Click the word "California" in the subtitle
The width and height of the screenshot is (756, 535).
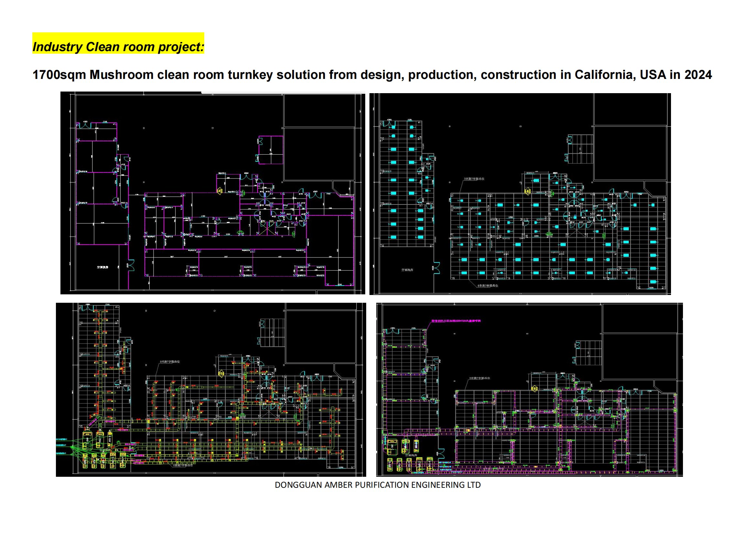(x=604, y=75)
